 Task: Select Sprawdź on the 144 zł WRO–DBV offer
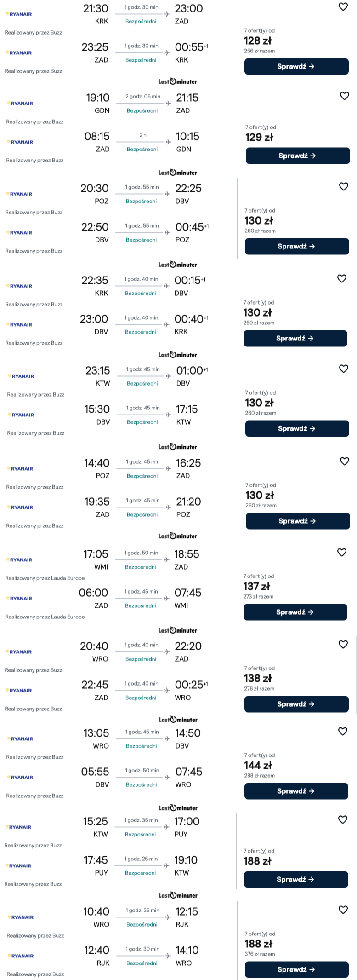pyautogui.click(x=296, y=791)
